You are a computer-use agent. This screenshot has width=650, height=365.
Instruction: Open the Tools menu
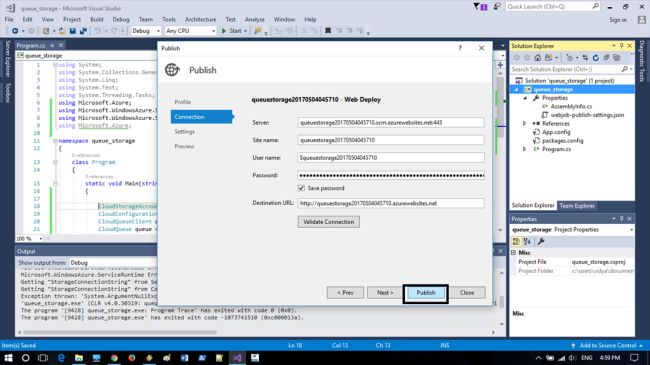click(168, 19)
